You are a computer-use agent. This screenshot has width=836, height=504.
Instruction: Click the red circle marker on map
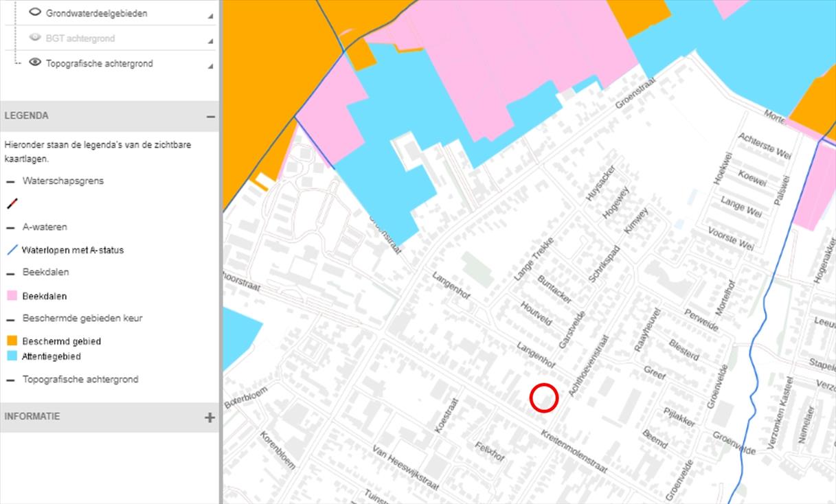pos(543,398)
